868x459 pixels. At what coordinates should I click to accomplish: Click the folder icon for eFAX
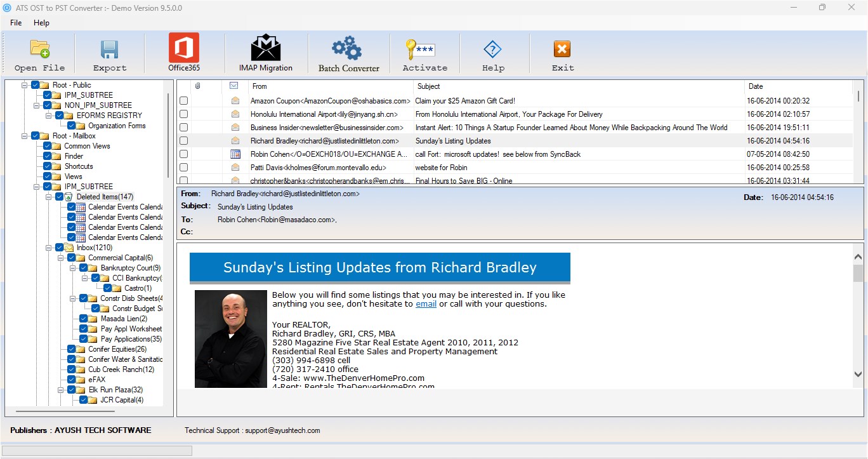point(81,380)
